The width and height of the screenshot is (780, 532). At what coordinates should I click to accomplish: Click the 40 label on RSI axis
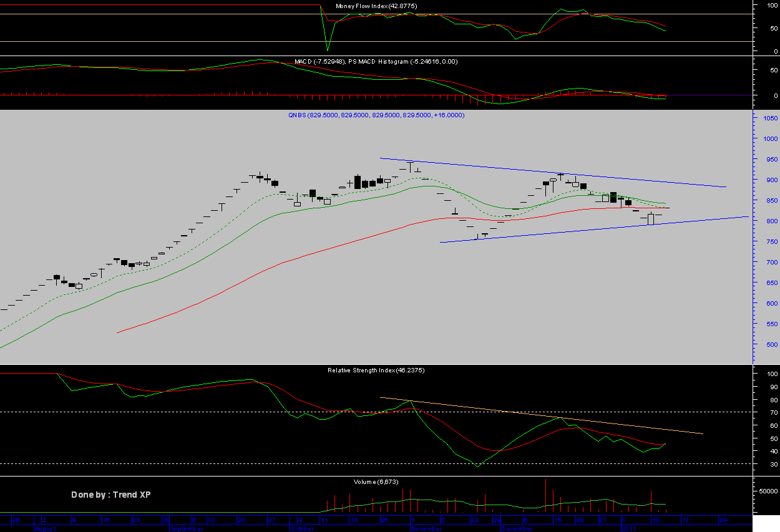(x=773, y=451)
